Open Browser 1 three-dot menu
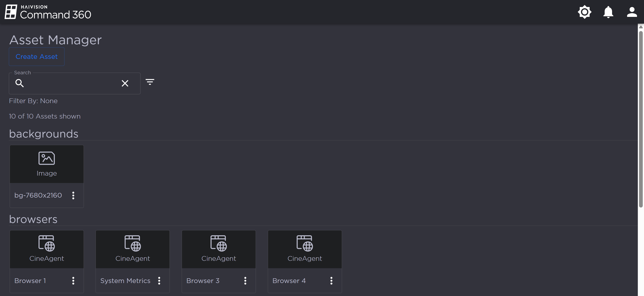Image resolution: width=644 pixels, height=296 pixels. (x=73, y=281)
